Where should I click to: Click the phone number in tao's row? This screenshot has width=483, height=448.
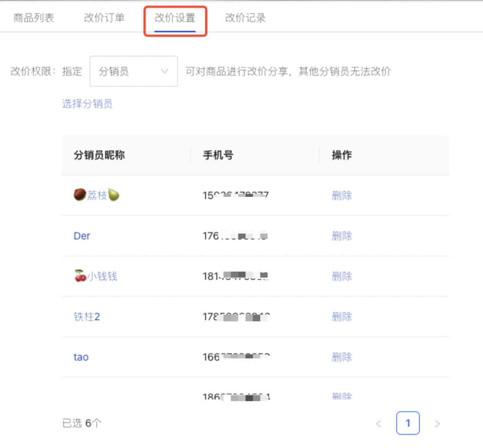[x=236, y=357]
